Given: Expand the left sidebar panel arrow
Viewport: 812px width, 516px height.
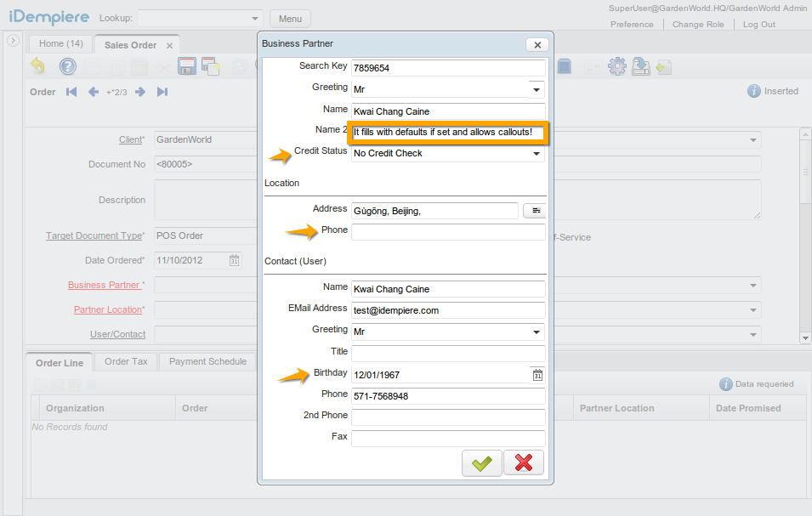Looking at the screenshot, I should (x=13, y=40).
